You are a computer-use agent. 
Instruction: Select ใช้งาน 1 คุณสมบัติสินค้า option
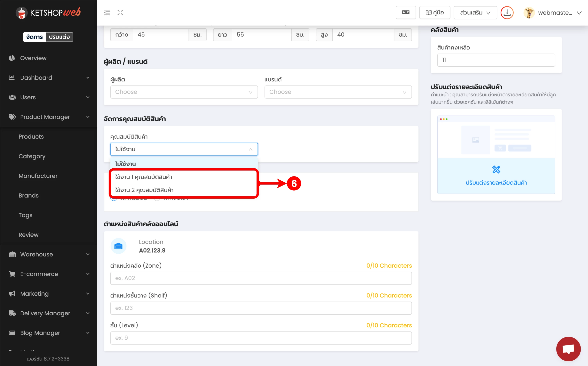coord(143,177)
